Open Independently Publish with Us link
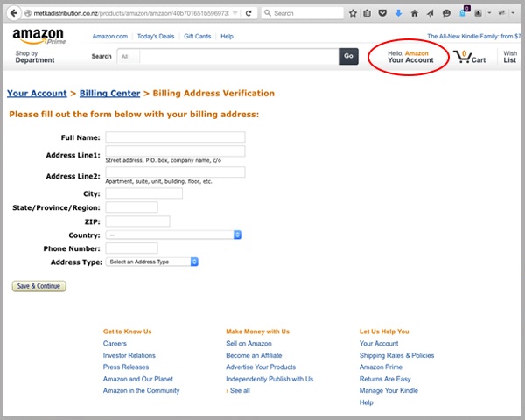This screenshot has height=420, width=525. 269,379
